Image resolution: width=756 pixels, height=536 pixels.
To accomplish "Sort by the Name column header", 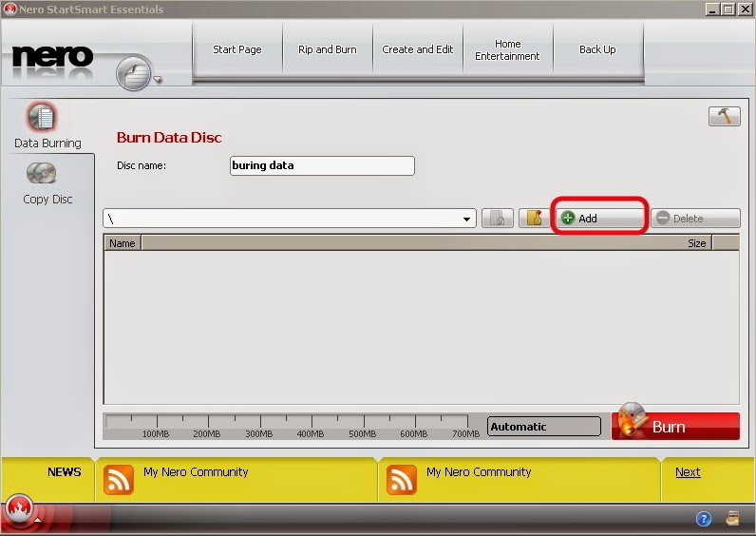I will tap(123, 243).
